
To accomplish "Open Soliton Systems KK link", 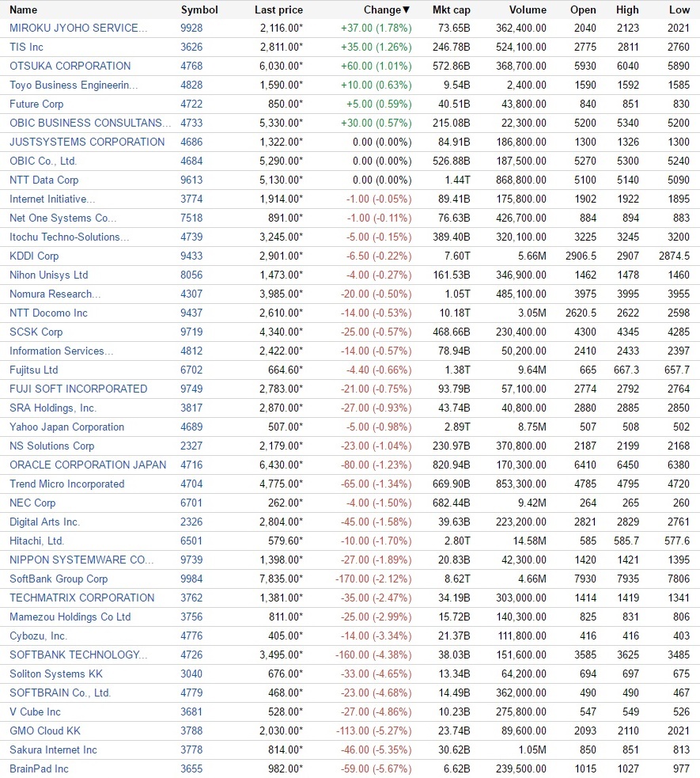I will pos(56,674).
